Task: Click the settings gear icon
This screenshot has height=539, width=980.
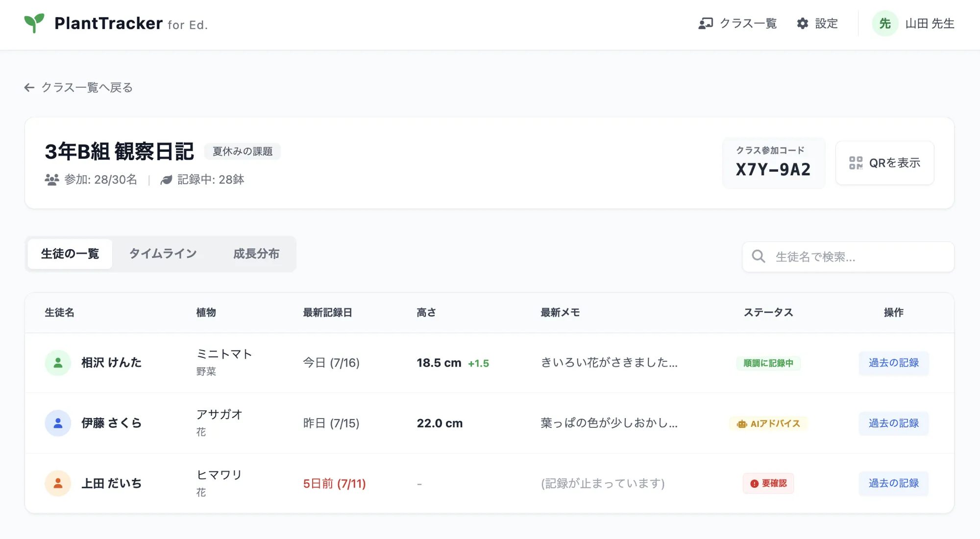Action: click(x=803, y=23)
